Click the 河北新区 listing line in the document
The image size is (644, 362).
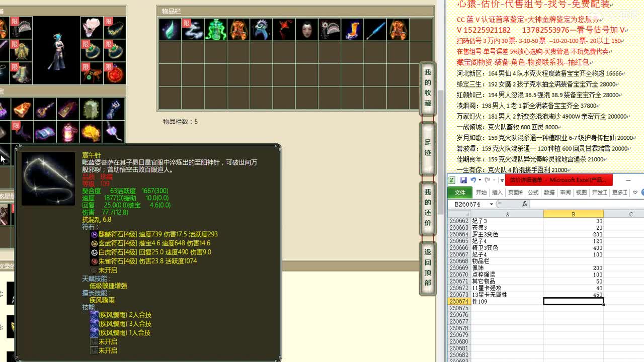[540, 73]
